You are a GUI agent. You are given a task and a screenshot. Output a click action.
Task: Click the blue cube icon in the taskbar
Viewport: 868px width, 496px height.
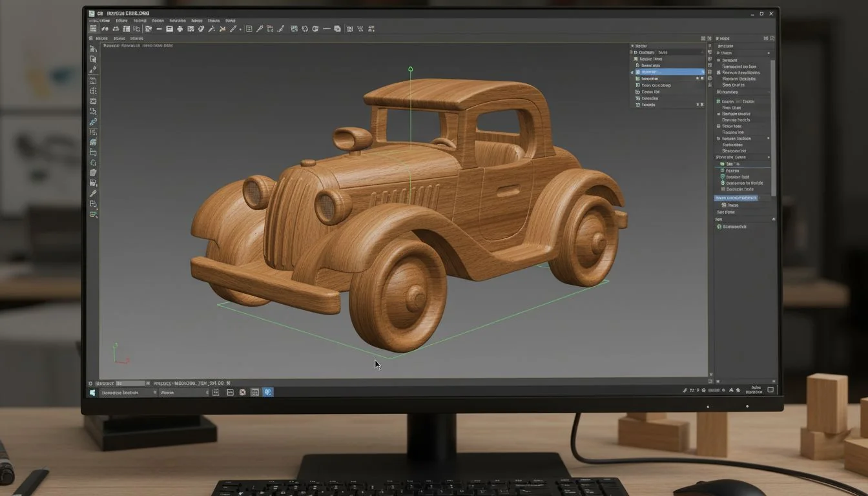click(267, 392)
